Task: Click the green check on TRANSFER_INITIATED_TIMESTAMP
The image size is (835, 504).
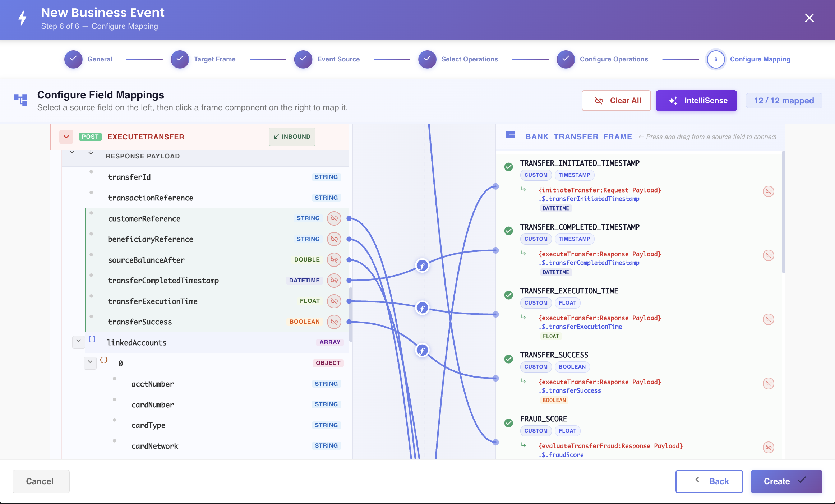Action: [508, 167]
